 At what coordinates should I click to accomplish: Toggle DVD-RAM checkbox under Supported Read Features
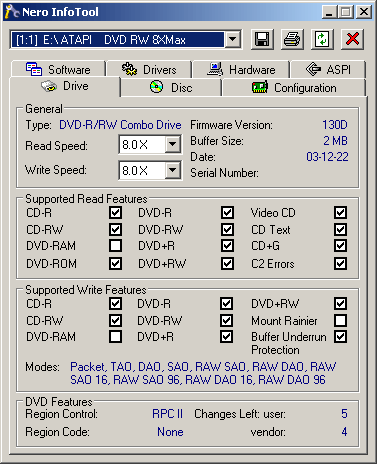tap(115, 246)
